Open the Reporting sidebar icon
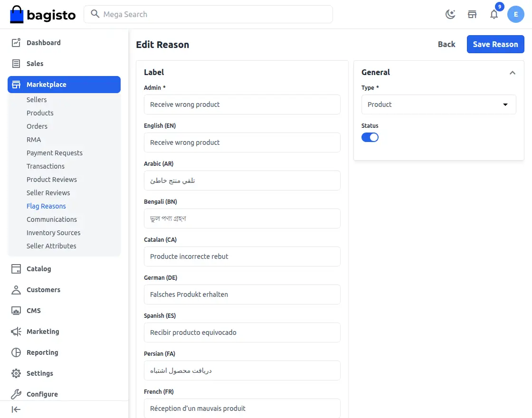The image size is (532, 418). click(x=16, y=352)
